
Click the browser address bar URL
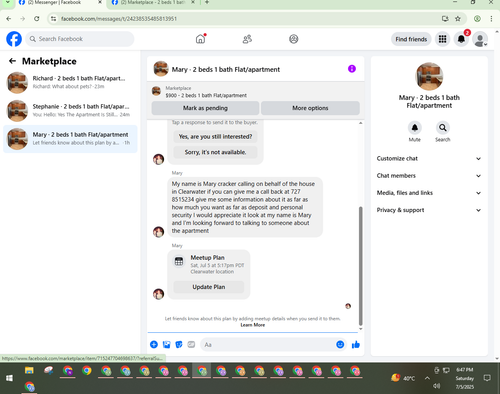[119, 19]
